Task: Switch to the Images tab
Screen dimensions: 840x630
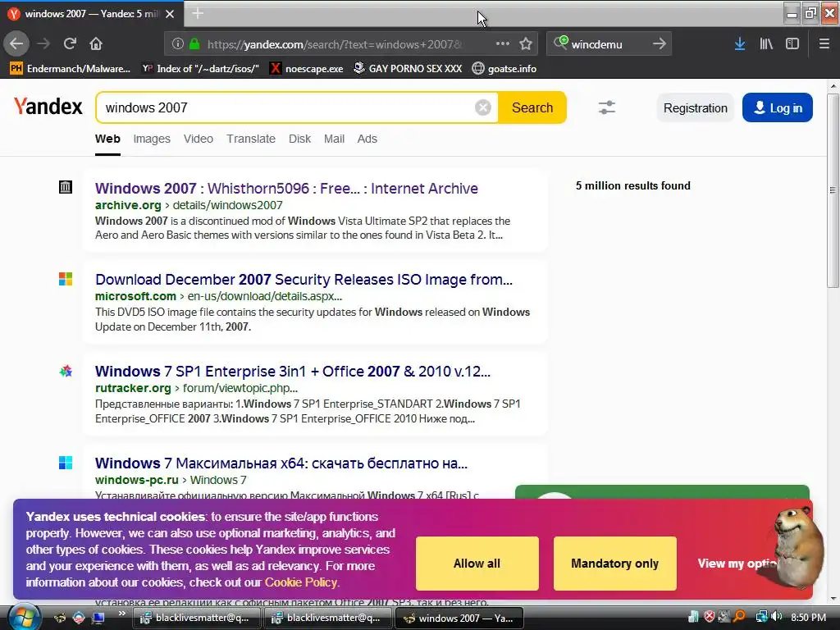Action: coord(152,139)
